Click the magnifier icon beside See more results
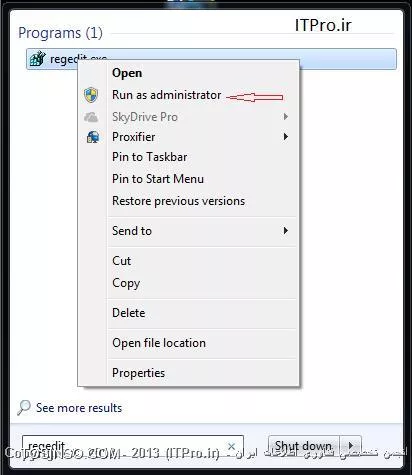This screenshot has width=412, height=475. click(24, 407)
